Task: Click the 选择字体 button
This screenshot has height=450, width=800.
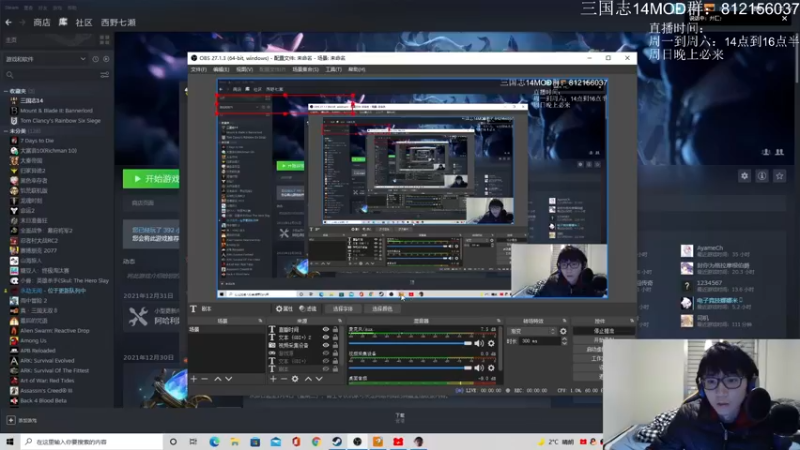Action: [x=342, y=309]
